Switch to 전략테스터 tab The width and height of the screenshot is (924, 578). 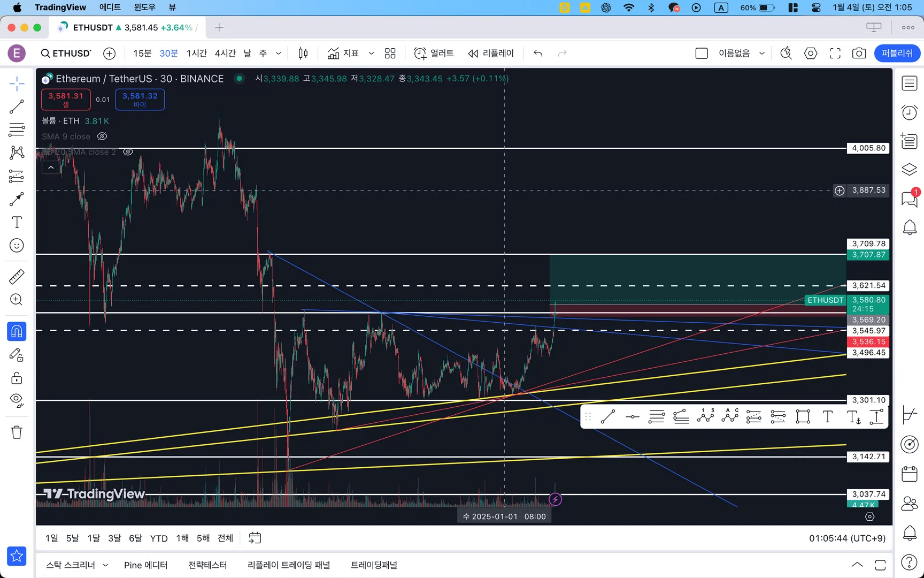(207, 565)
